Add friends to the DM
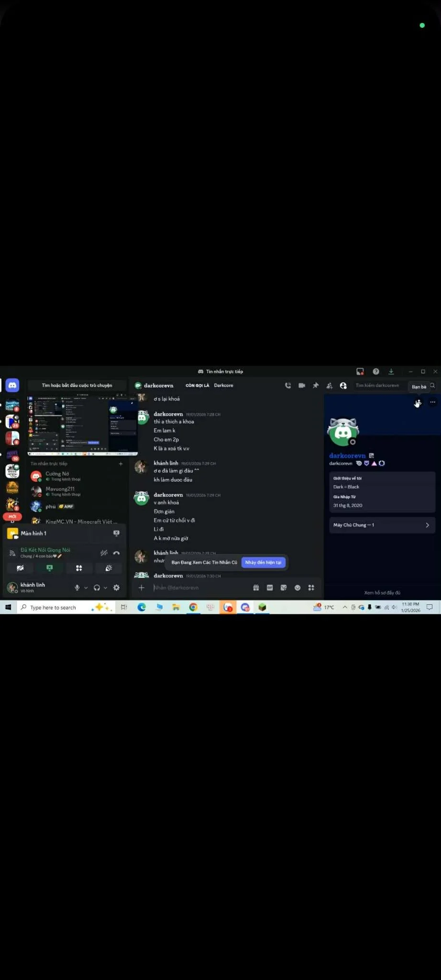 click(330, 385)
